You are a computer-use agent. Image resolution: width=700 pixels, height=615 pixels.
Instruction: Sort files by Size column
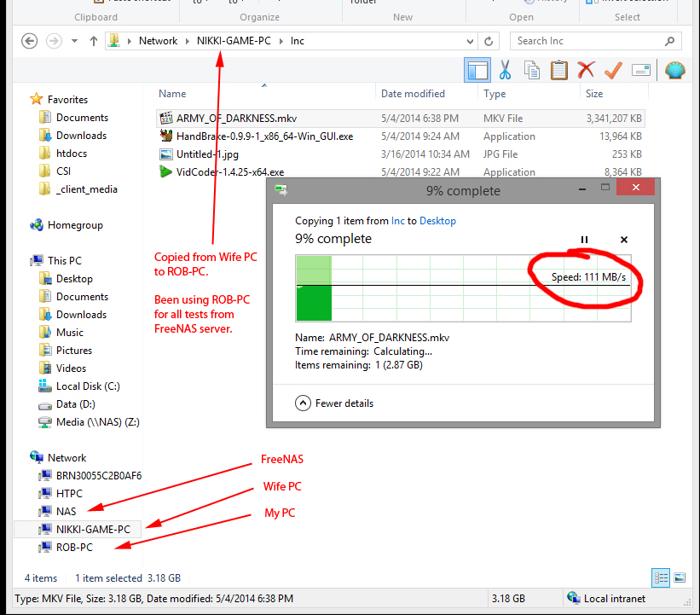coord(593,94)
